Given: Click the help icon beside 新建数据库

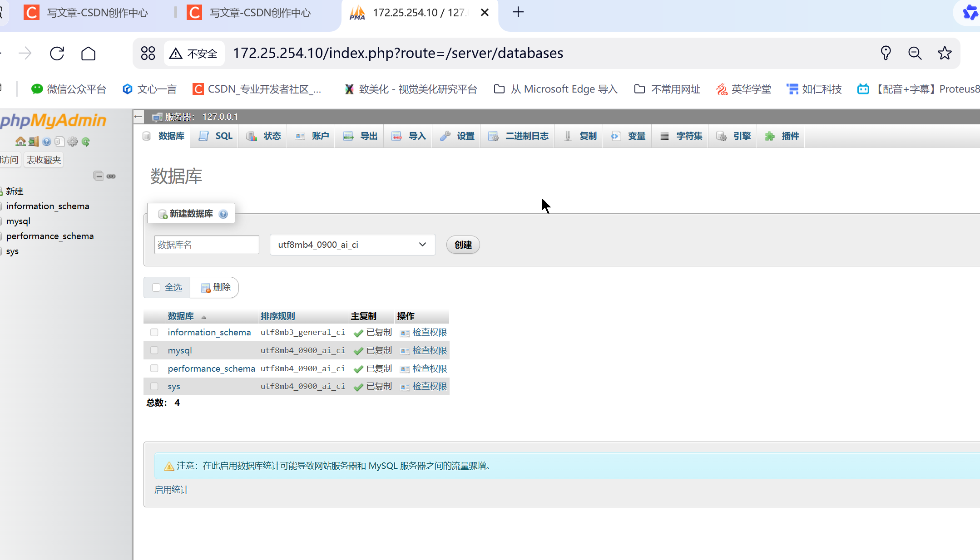Looking at the screenshot, I should pos(223,214).
